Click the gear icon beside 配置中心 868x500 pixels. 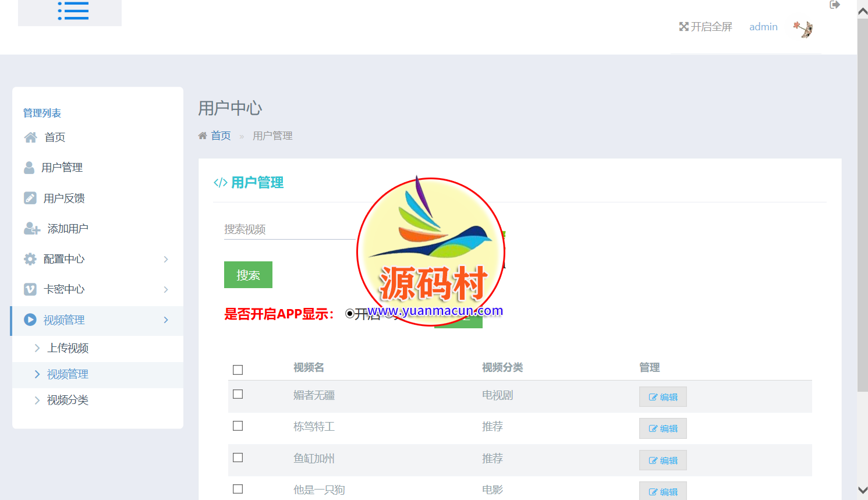[x=30, y=259]
